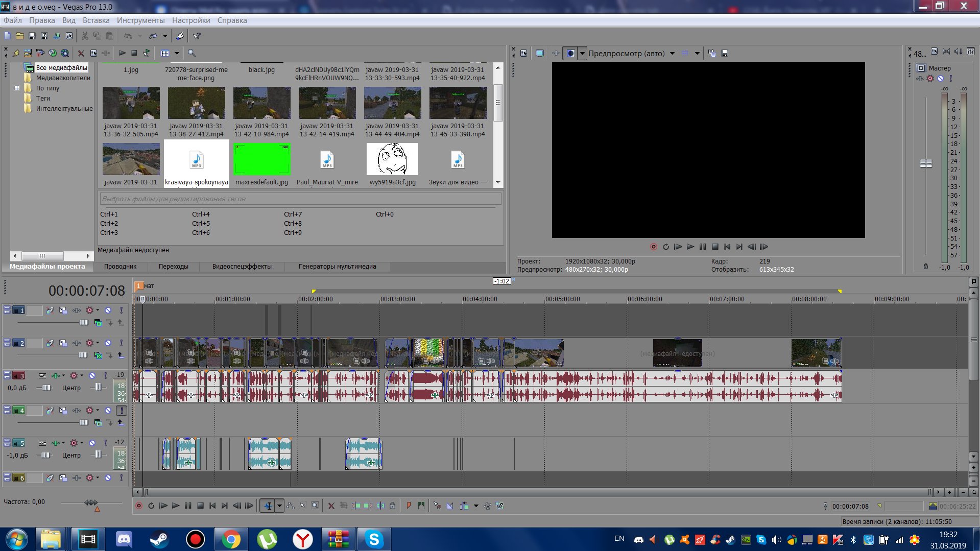
Task: Click Extract Audio from CD icon
Action: pos(53,53)
